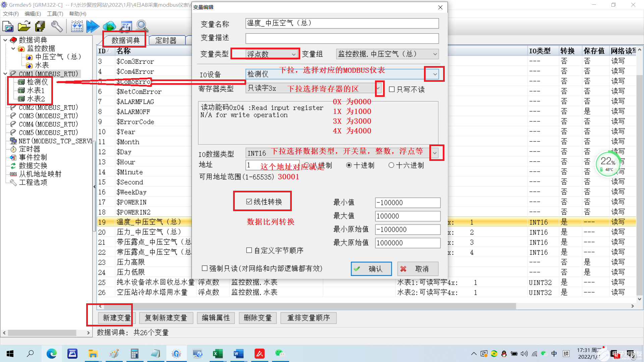This screenshot has width=644, height=362.
Task: Open Excel from the taskbar
Action: [218, 354]
